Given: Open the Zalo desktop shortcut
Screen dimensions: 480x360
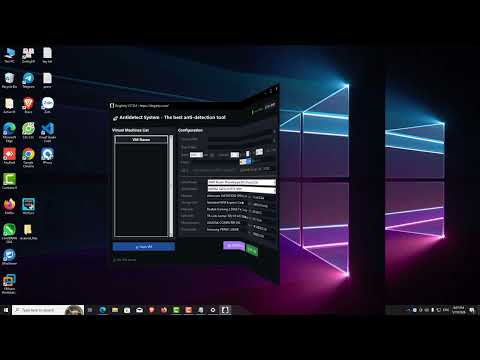Looking at the screenshot, I should 47,105.
